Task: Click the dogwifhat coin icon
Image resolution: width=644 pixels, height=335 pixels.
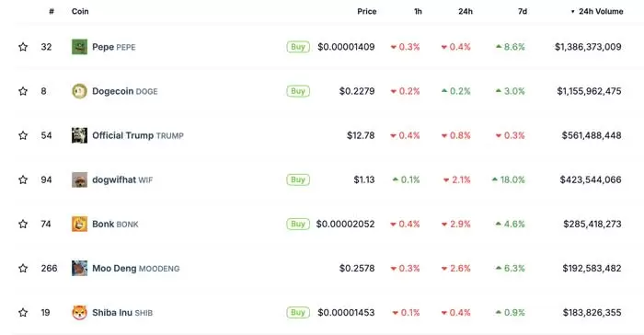Action: (x=79, y=179)
